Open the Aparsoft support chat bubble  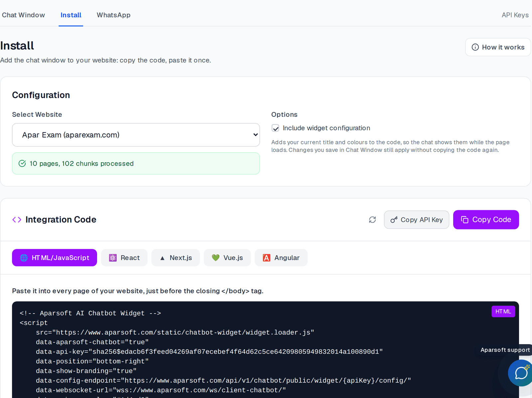coord(521,373)
